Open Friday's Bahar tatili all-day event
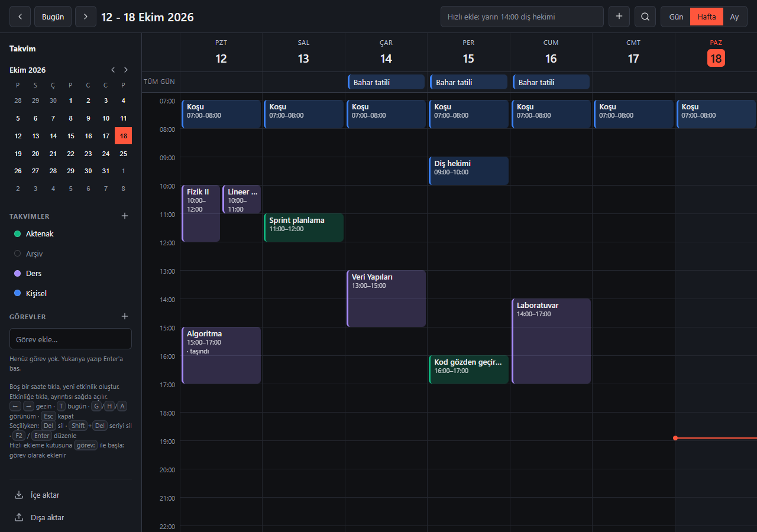Image resolution: width=757 pixels, height=532 pixels. pos(551,82)
